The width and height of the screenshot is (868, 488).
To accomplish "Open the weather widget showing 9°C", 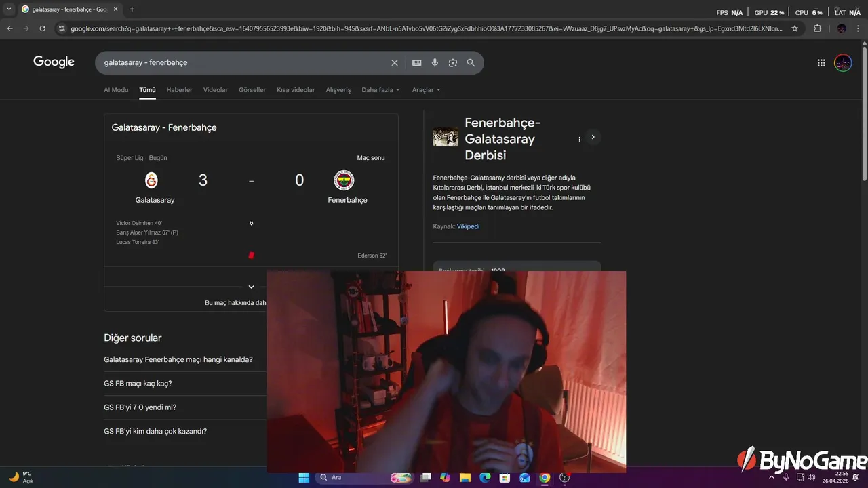I will click(x=21, y=477).
